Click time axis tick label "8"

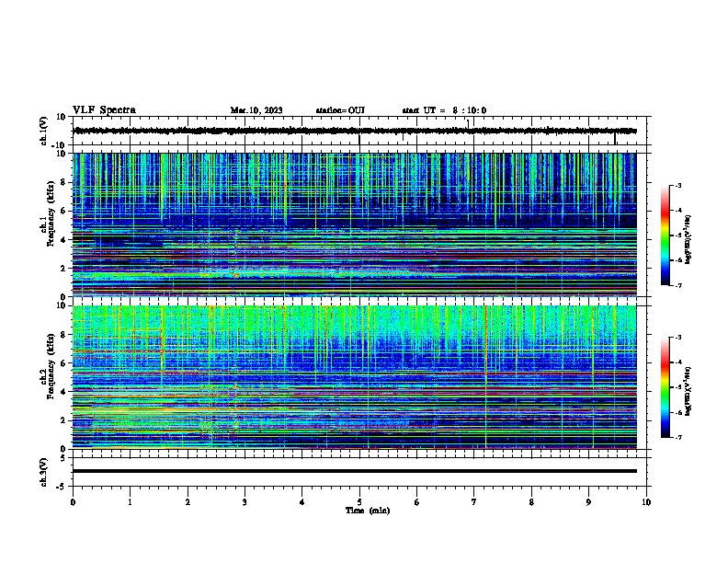point(531,502)
